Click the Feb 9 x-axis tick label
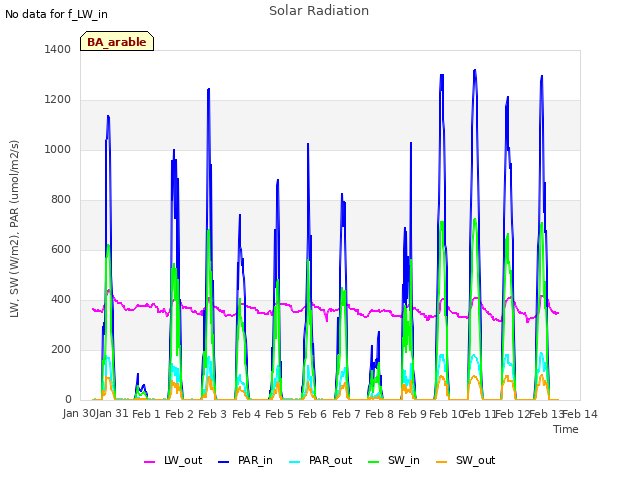 pyautogui.click(x=412, y=414)
